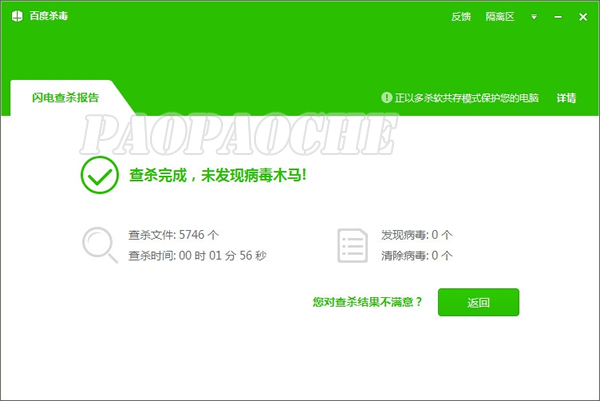
Task: Minimize the Baidu Antivirus window
Action: (x=558, y=17)
